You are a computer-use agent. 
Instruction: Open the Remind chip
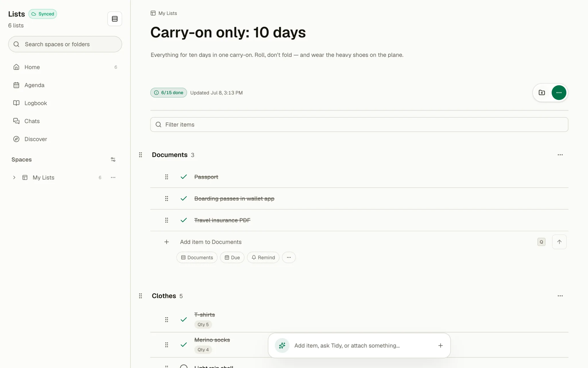(x=263, y=258)
